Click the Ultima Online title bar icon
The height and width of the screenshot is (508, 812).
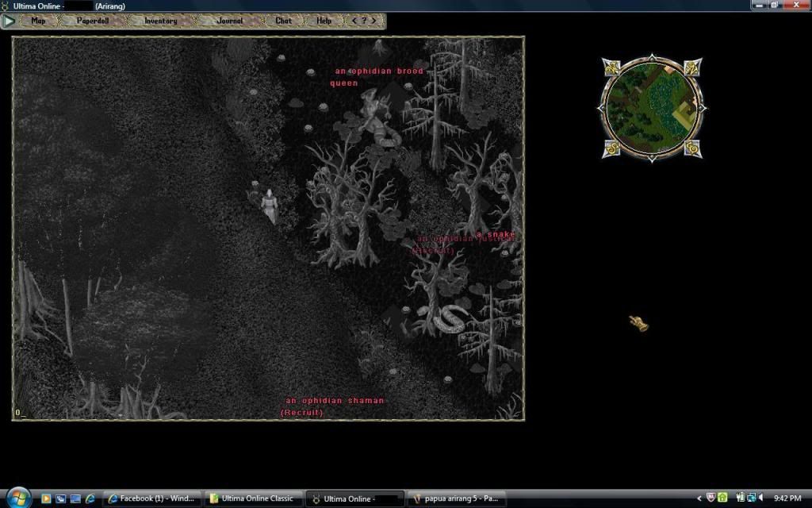pyautogui.click(x=6, y=6)
